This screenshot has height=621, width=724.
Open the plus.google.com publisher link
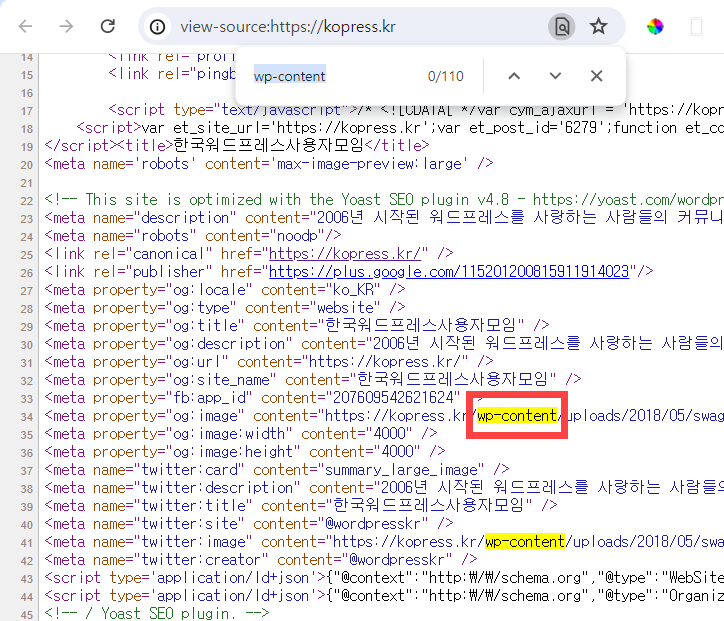click(449, 271)
